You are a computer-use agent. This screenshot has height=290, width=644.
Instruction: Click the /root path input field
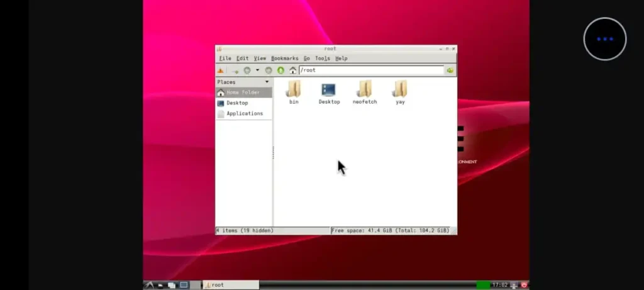(x=371, y=70)
